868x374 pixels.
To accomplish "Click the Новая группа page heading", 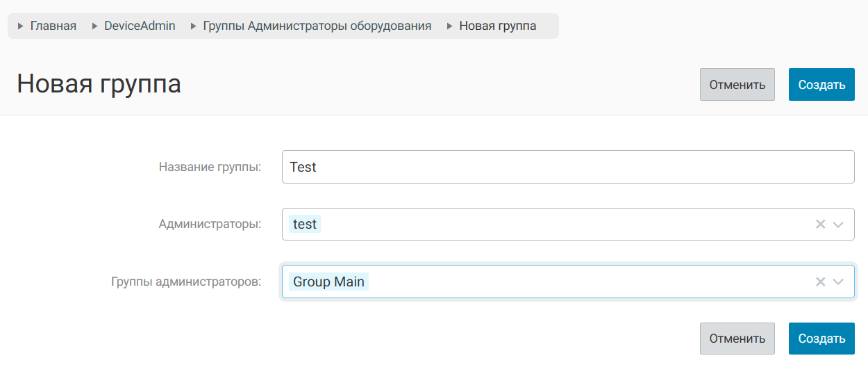I will coord(99,83).
